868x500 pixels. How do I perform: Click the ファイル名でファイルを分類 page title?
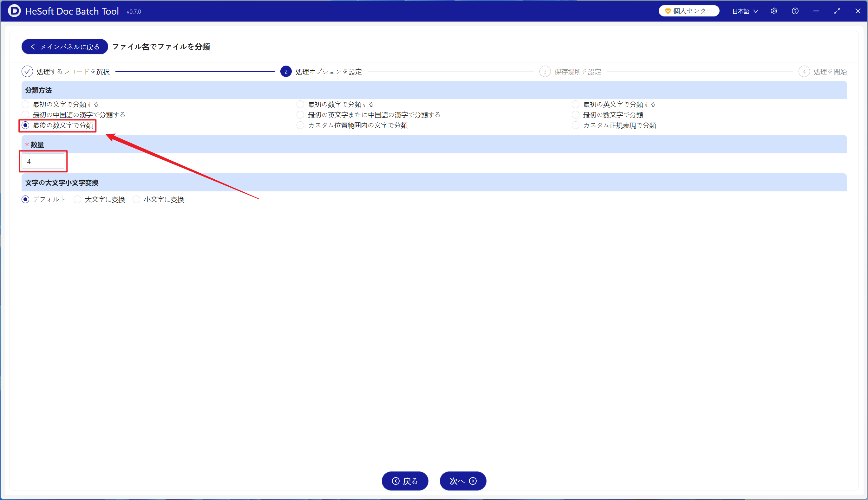point(161,47)
